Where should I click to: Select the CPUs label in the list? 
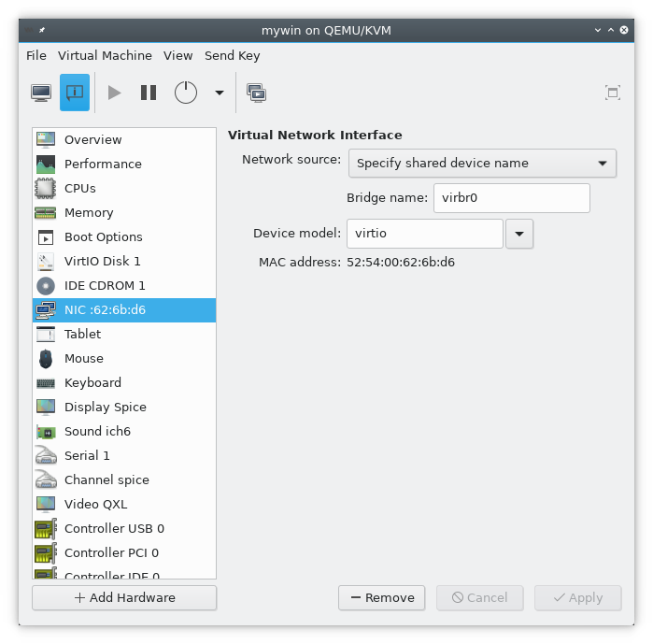(x=80, y=188)
